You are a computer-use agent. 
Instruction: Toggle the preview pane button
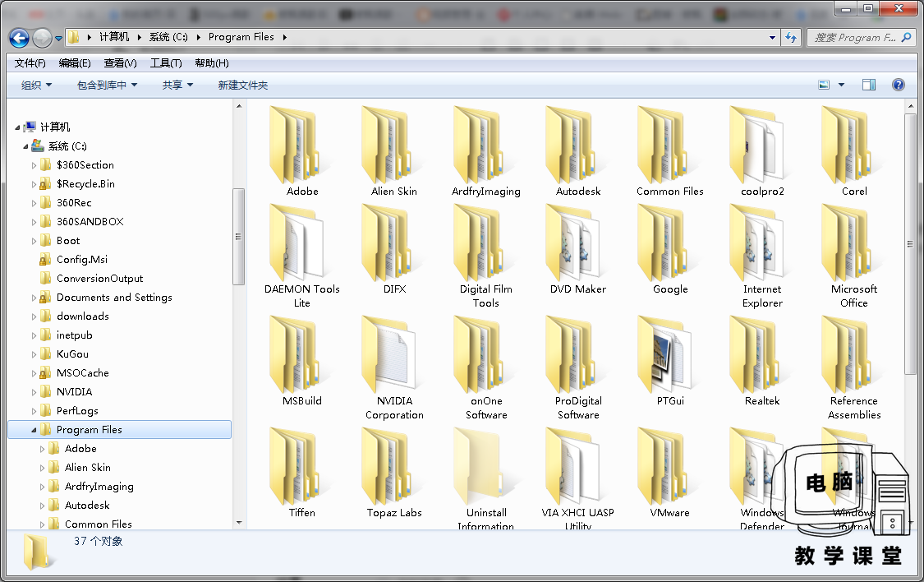[869, 85]
